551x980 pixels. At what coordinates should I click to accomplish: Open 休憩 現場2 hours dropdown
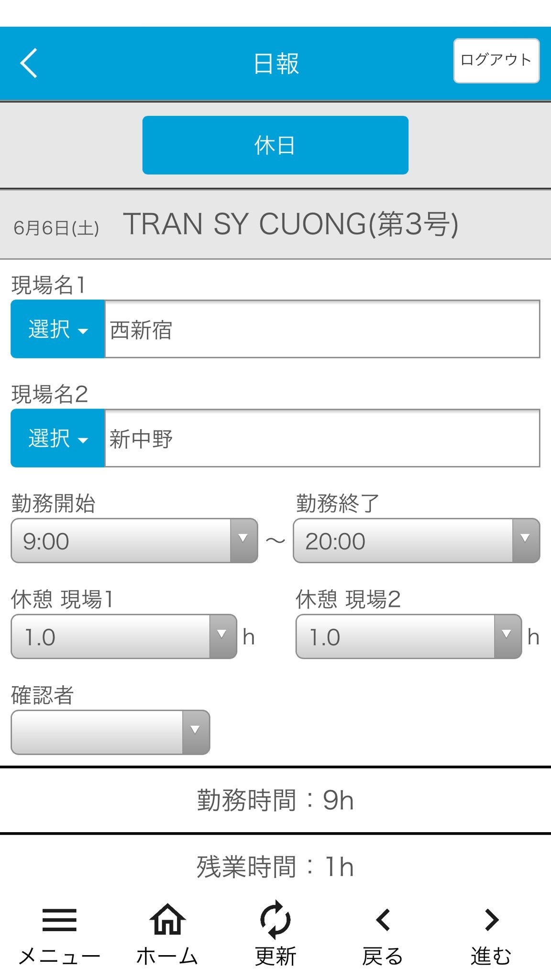point(408,636)
